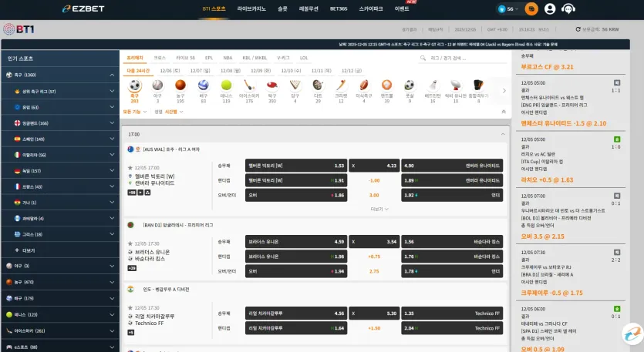The height and width of the screenshot is (352, 644).
Task: Select the darts board icon (다트 29)
Action: (318, 85)
